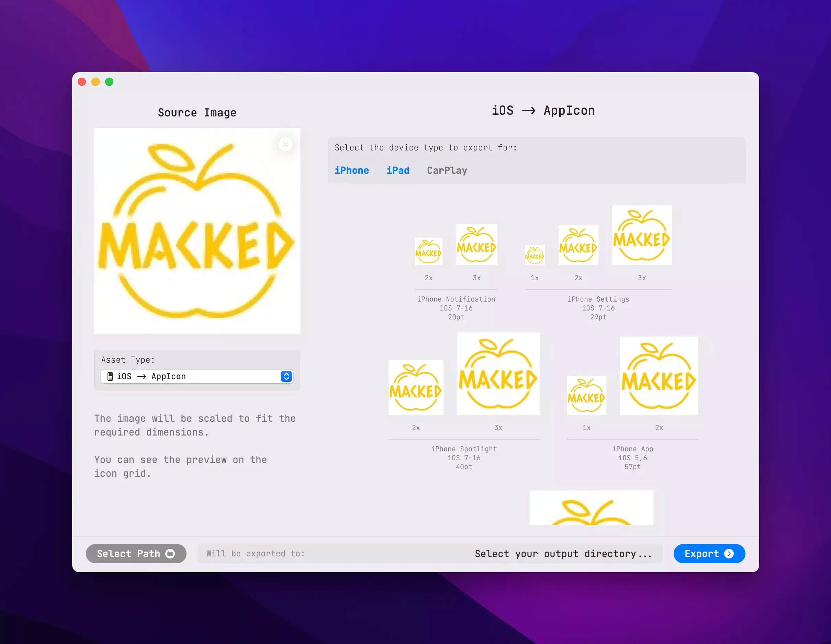Toggle the iPhone device type
Viewport: 831px width, 644px height.
[351, 170]
